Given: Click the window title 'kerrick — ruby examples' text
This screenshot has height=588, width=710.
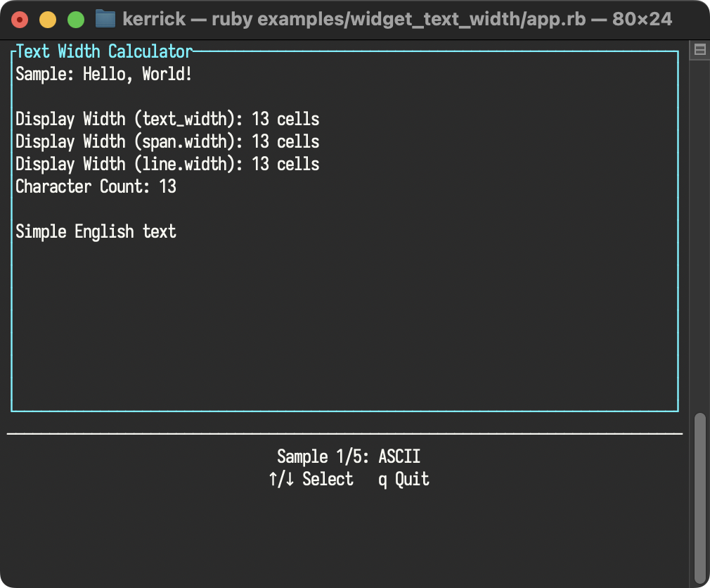Looking at the screenshot, I should (x=397, y=19).
